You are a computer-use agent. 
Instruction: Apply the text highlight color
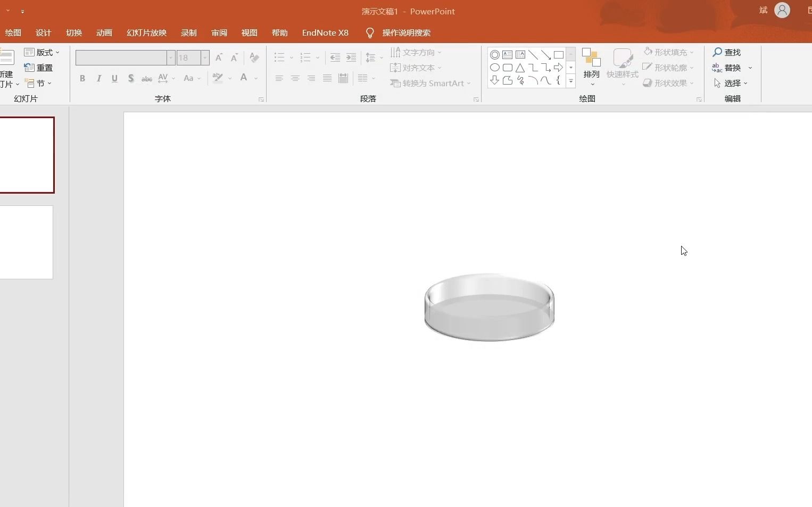click(218, 78)
